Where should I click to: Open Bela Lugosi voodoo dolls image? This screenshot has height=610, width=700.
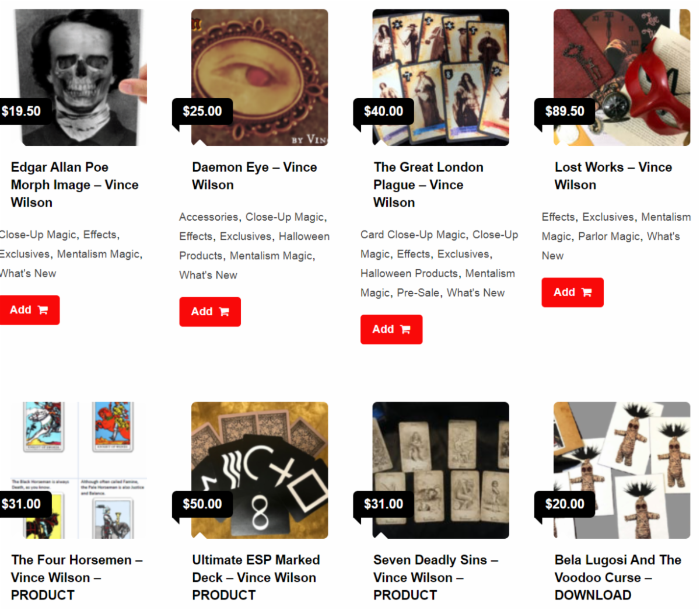pos(622,470)
